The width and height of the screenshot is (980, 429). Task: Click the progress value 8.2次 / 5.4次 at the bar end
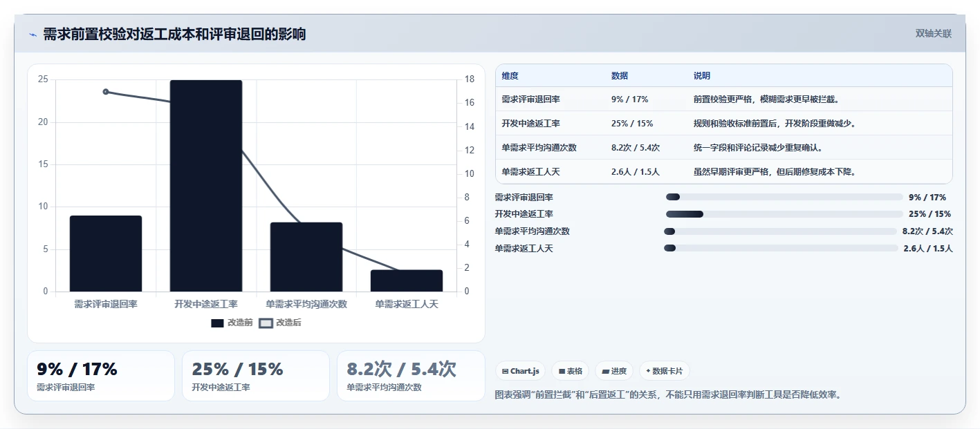point(927,231)
